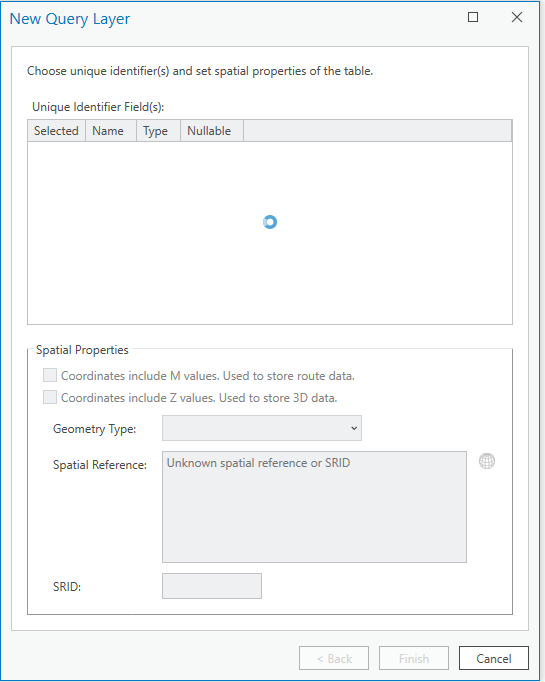Click the Selected column header

coord(57,131)
